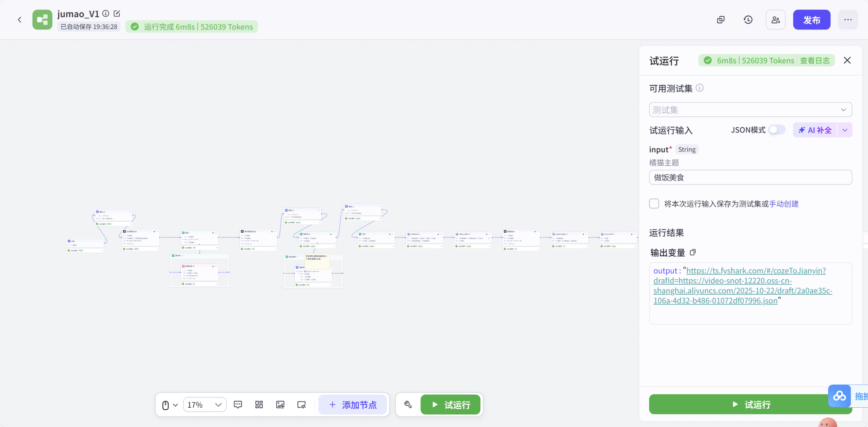Click the edit workflow name pencil icon

point(117,14)
